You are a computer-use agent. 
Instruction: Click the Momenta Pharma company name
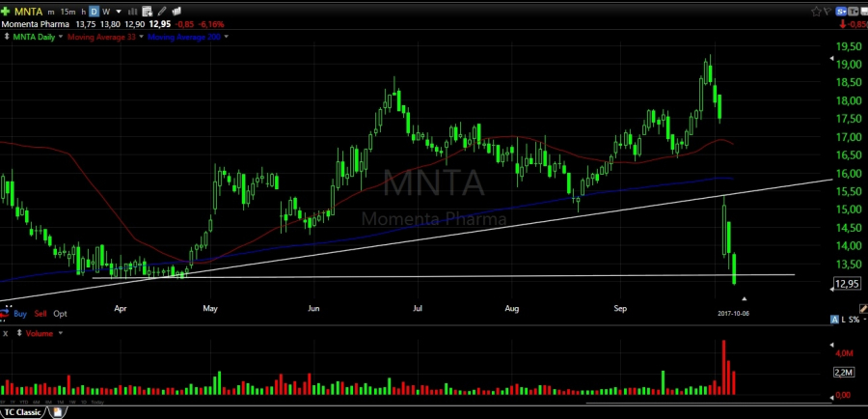36,24
